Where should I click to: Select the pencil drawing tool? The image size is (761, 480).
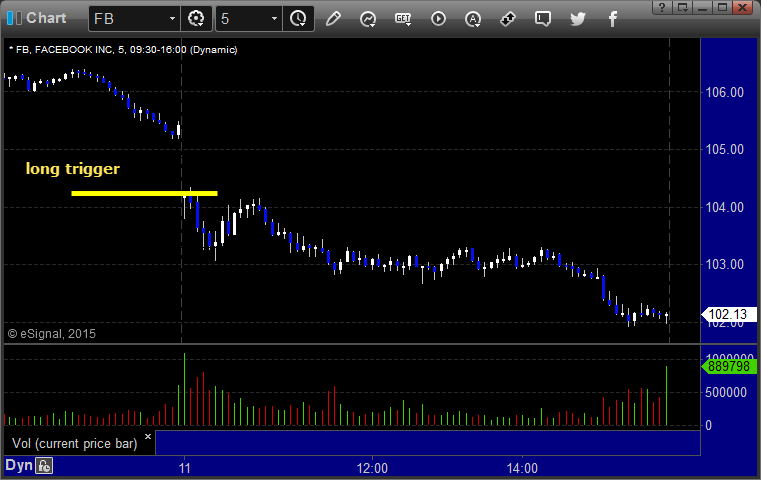333,19
